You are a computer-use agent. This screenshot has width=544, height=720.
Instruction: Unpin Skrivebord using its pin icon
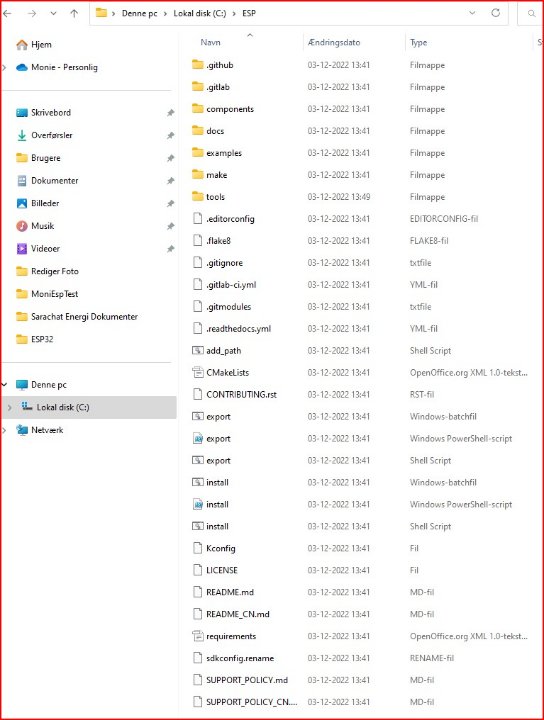coord(170,112)
